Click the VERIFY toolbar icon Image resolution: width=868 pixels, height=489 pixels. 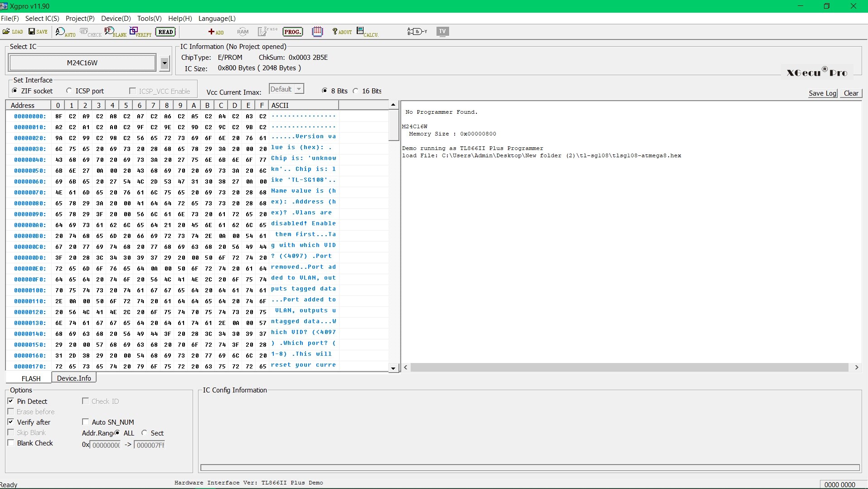click(141, 32)
